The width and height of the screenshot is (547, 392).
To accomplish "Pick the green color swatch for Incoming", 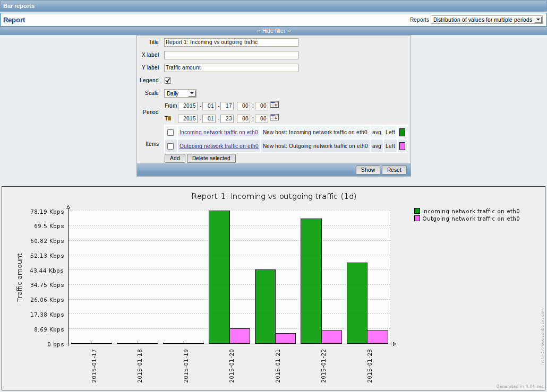I will (402, 133).
